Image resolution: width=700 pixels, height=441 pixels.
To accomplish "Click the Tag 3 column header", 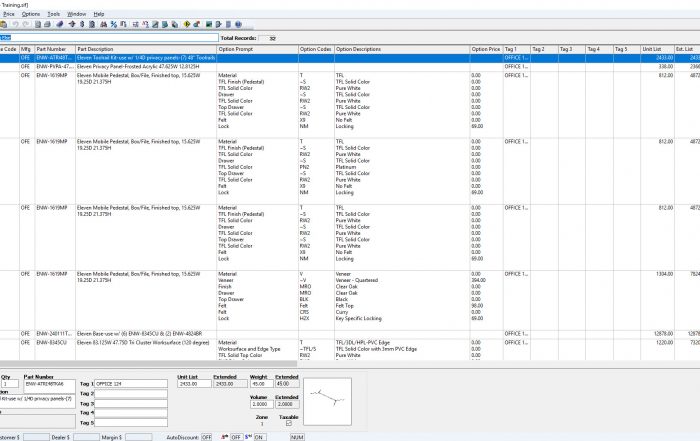I will [572, 49].
